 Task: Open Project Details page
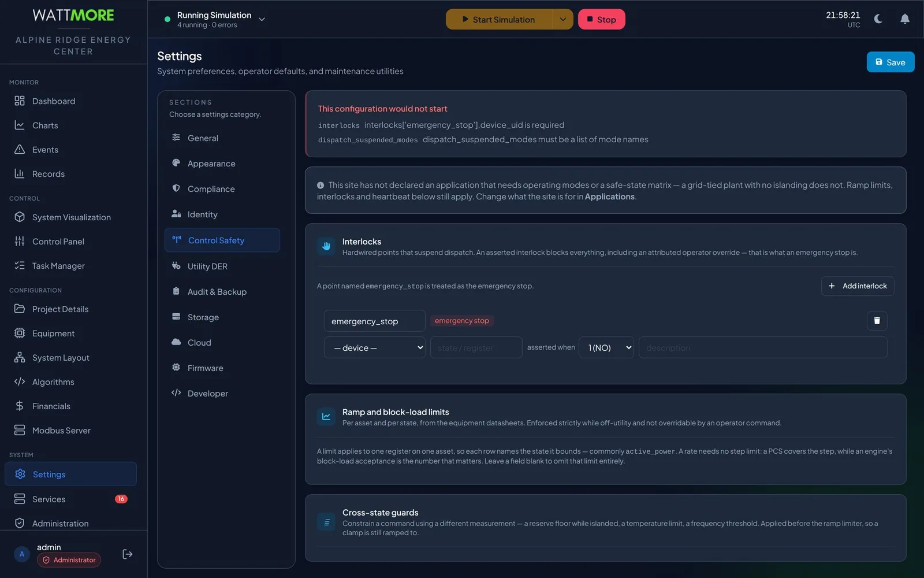70,309
